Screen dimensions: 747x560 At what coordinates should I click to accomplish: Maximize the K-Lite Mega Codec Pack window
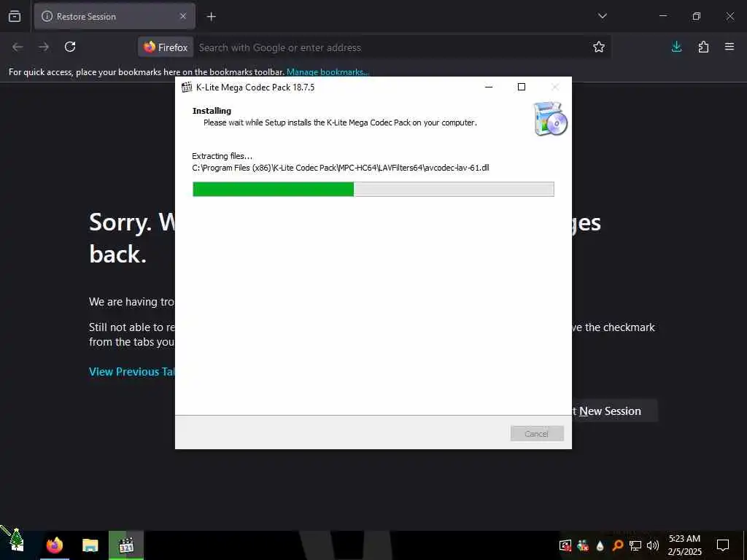pos(521,87)
